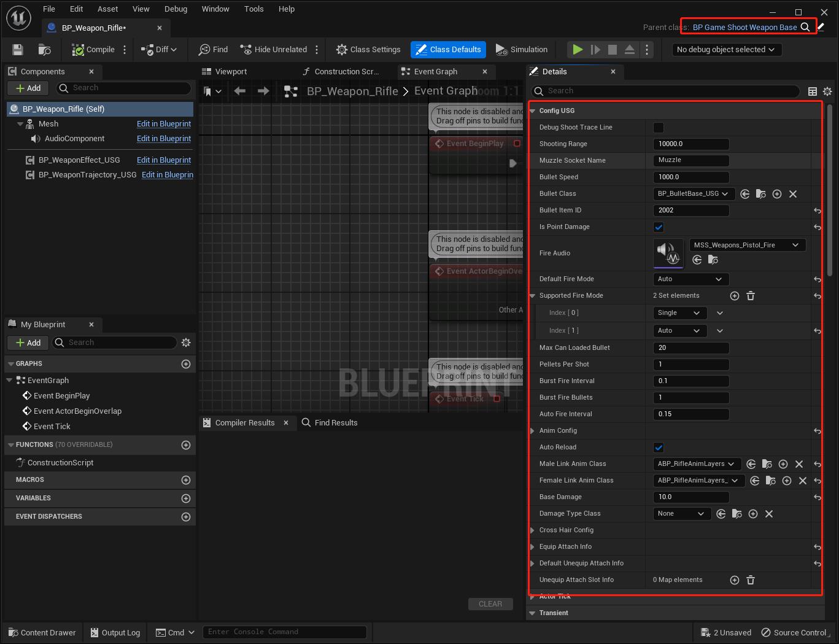Select Event Tick in My Blueprint
839x644 pixels.
click(52, 427)
